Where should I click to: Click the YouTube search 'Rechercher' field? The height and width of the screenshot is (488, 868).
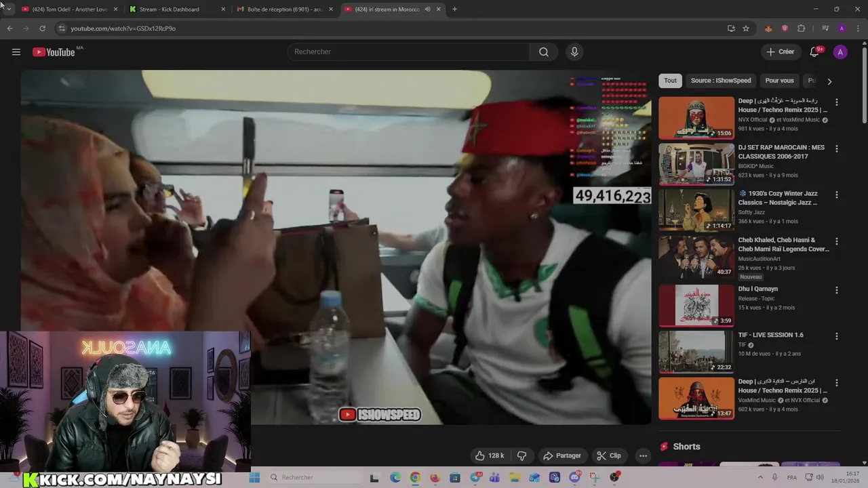click(408, 52)
